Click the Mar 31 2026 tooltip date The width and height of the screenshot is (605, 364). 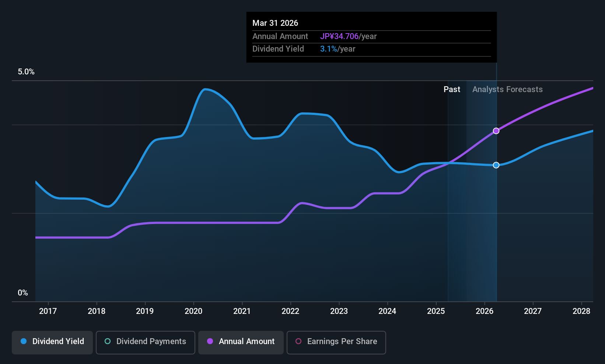[x=275, y=23]
